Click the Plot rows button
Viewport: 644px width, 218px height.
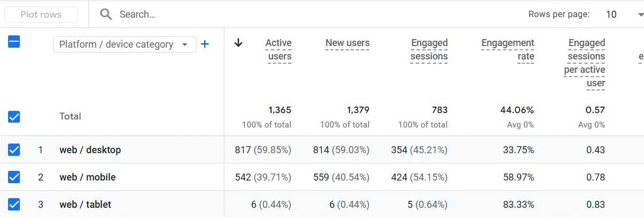[41, 14]
